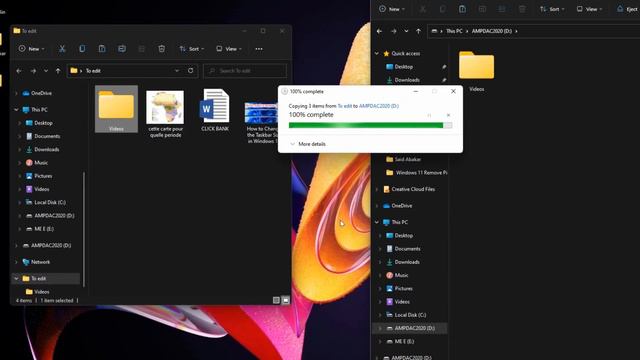Open recent locations chevron in To edit window
The image size is (640, 360).
[46, 71]
